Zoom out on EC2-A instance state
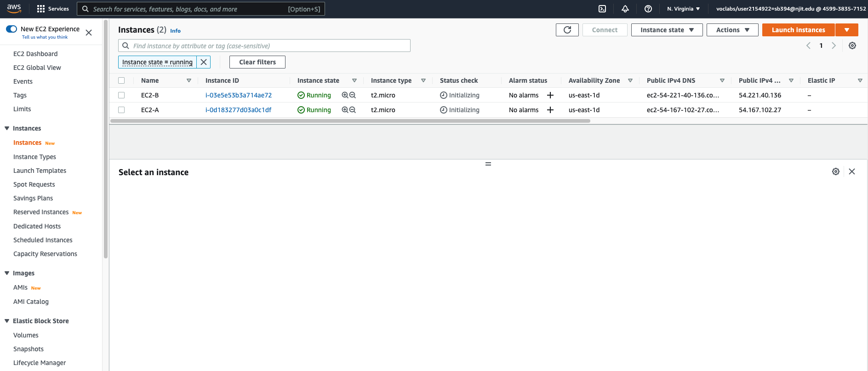 coord(353,110)
